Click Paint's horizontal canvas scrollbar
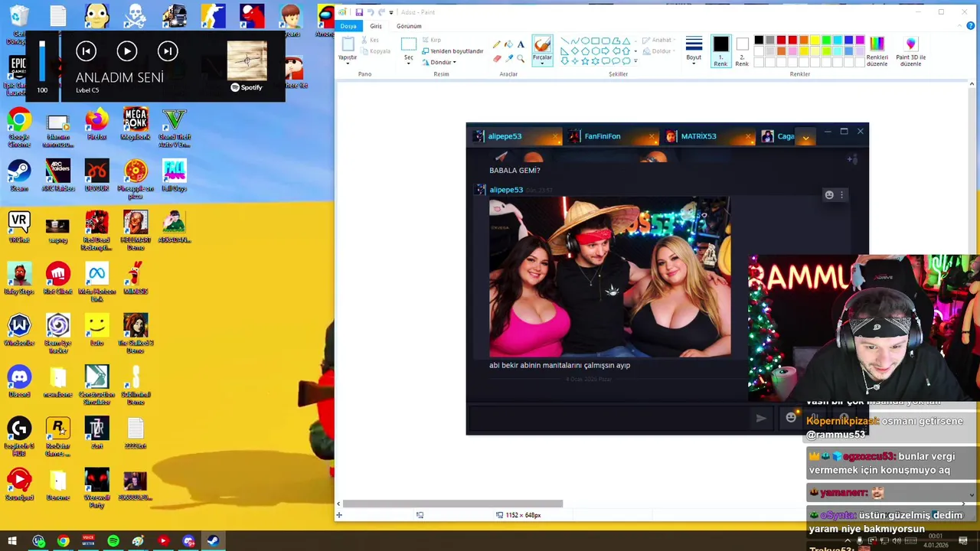Screen dimensions: 980x551 pos(452,504)
